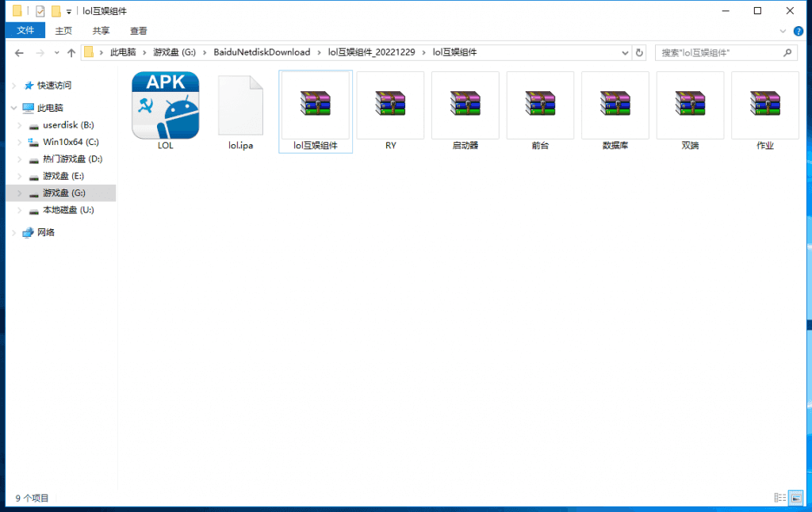
Task: Open the 文件 menu tab
Action: 25,31
